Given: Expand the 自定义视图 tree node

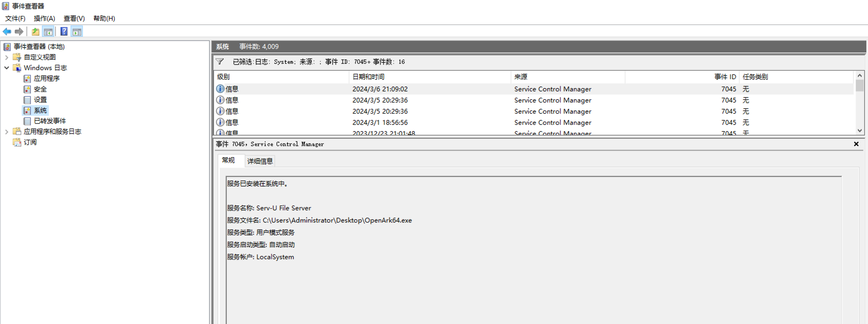Looking at the screenshot, I should tap(6, 57).
